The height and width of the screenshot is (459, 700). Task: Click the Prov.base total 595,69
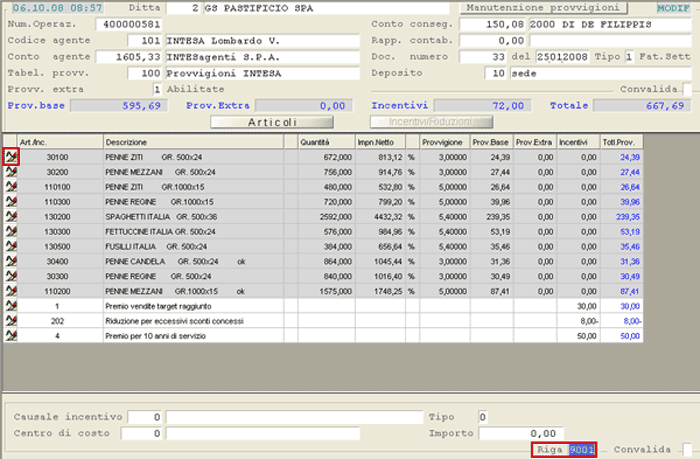tap(119, 106)
